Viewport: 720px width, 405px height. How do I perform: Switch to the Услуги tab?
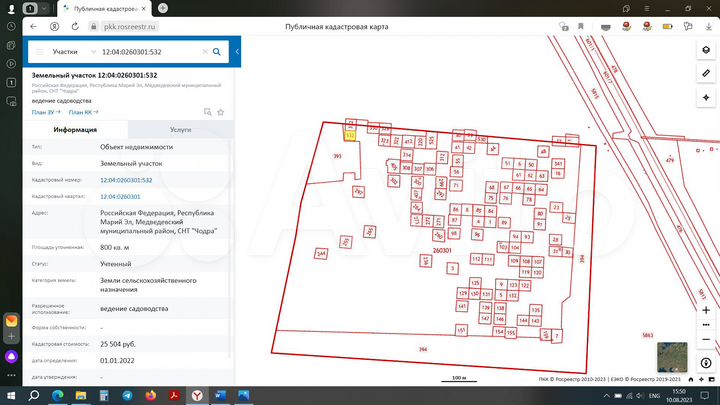pos(180,129)
